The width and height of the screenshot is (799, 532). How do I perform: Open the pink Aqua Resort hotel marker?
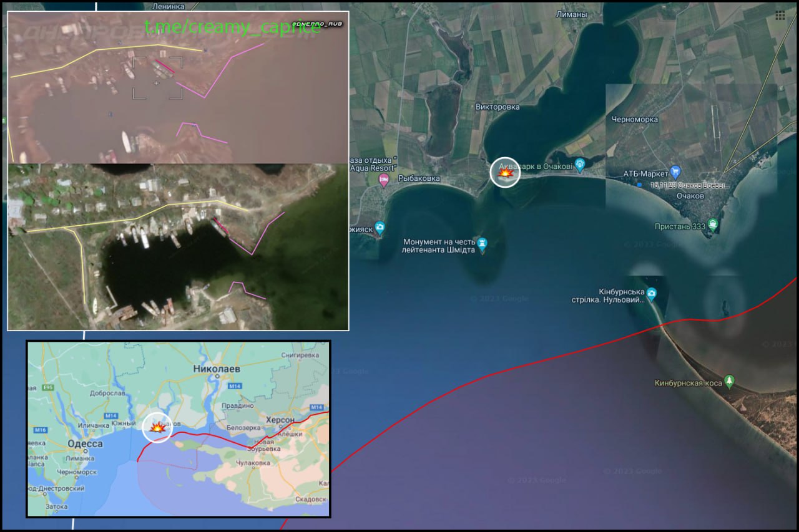coord(384,180)
